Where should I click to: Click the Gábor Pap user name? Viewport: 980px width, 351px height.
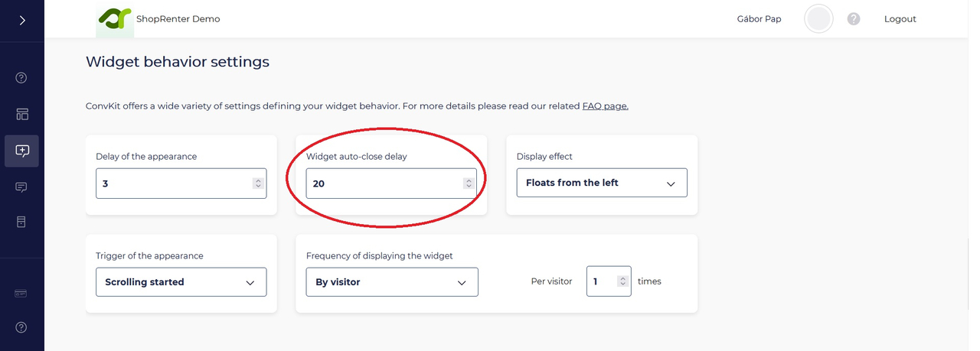[759, 19]
